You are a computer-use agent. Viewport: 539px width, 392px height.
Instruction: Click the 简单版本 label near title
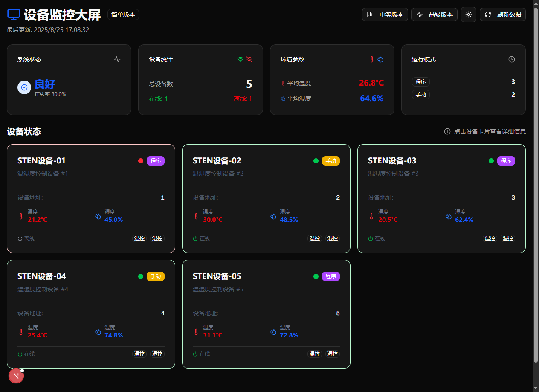coord(123,15)
